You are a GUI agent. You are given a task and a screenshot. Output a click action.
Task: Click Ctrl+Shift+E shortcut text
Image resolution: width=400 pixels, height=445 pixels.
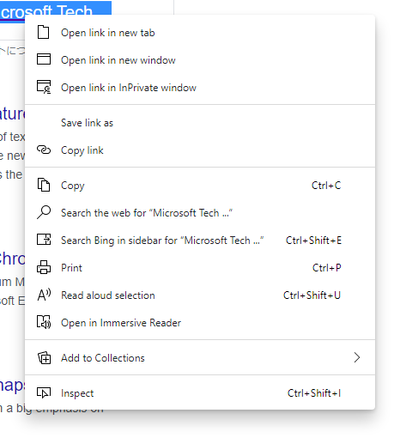(313, 240)
